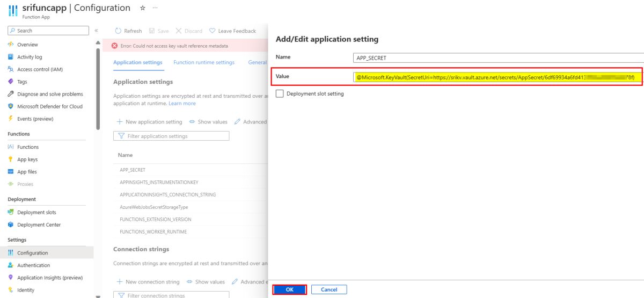
Task: Click the Identity key icon
Action: [x=11, y=290]
